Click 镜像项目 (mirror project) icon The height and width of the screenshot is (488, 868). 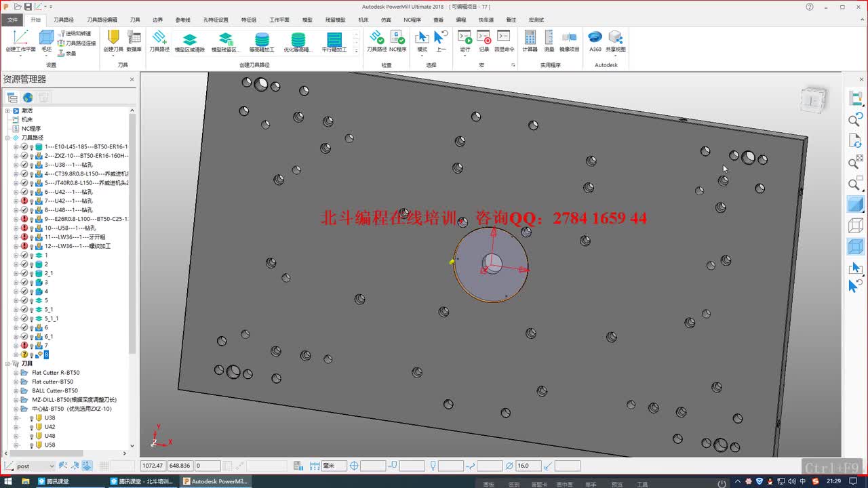coord(570,37)
